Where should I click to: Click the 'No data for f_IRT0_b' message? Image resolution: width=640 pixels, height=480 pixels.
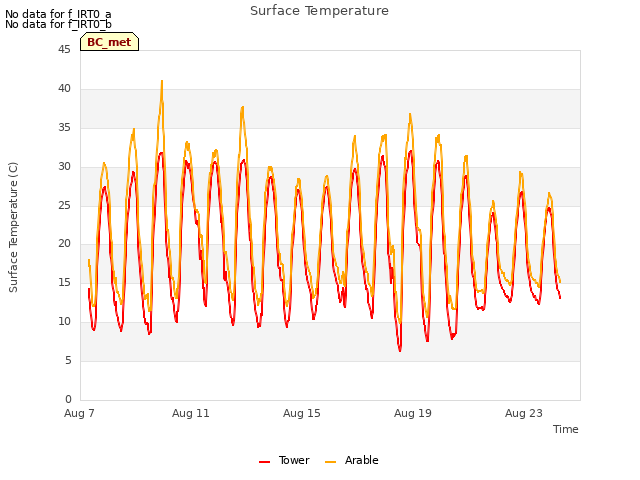[x=58, y=24]
